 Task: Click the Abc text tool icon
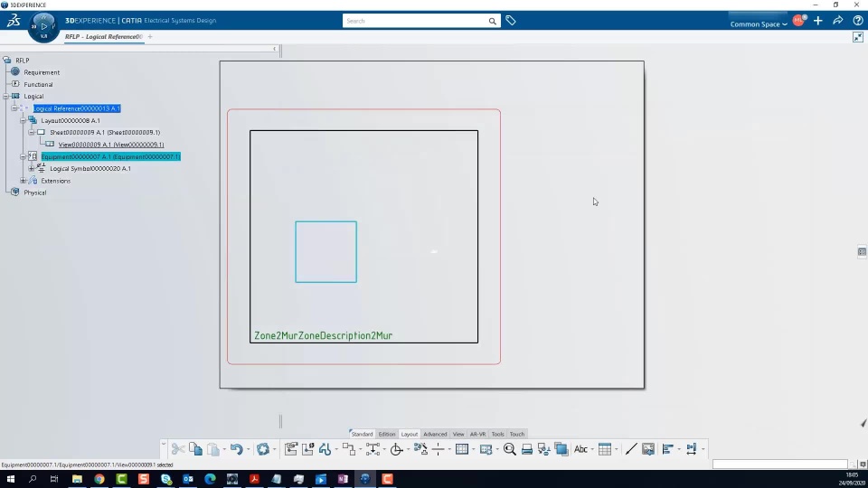580,449
